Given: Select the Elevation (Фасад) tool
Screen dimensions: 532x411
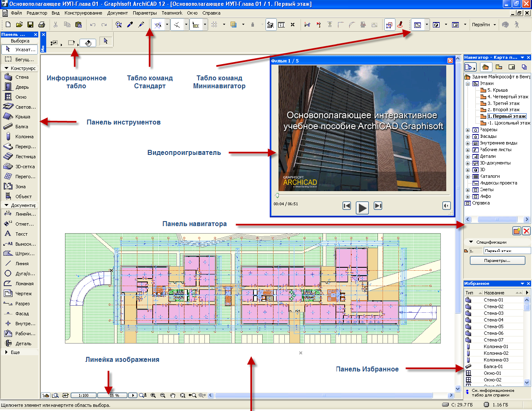Looking at the screenshot, I should tap(20, 314).
